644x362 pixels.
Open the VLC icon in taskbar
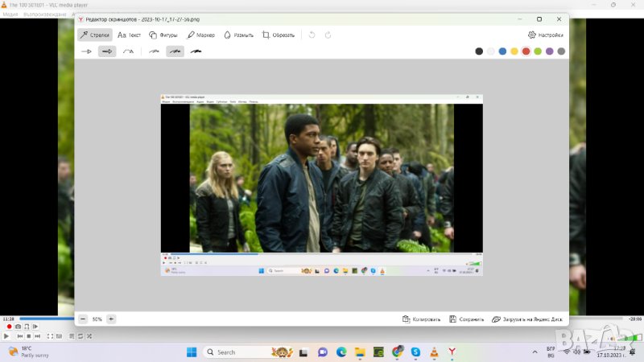[434, 352]
